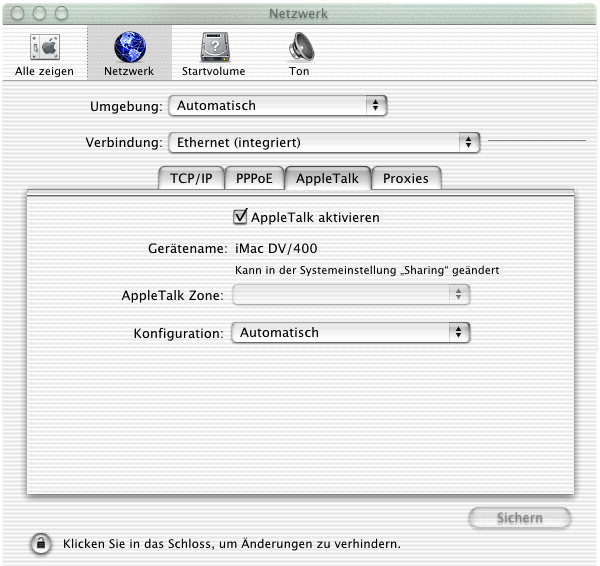Select the AppleTalk tab
The width and height of the screenshot is (600, 566).
pyautogui.click(x=328, y=178)
